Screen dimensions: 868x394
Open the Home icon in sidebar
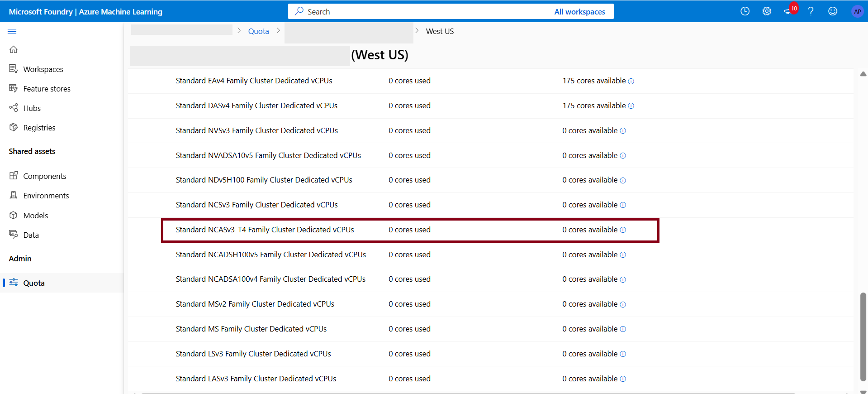pyautogui.click(x=14, y=49)
